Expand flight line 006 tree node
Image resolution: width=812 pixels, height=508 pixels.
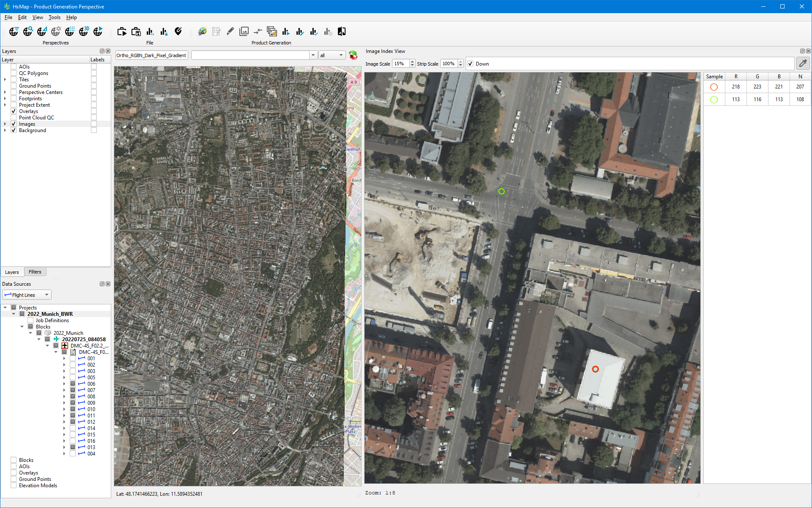tap(64, 384)
